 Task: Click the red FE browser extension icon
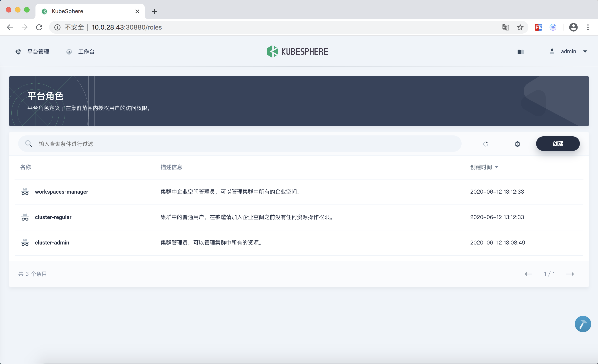(x=538, y=27)
